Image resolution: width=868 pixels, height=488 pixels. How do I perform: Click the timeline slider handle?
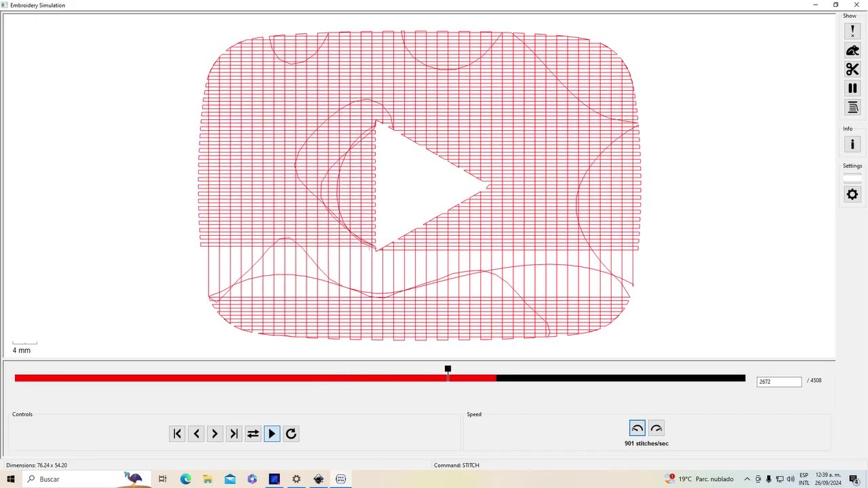click(448, 369)
